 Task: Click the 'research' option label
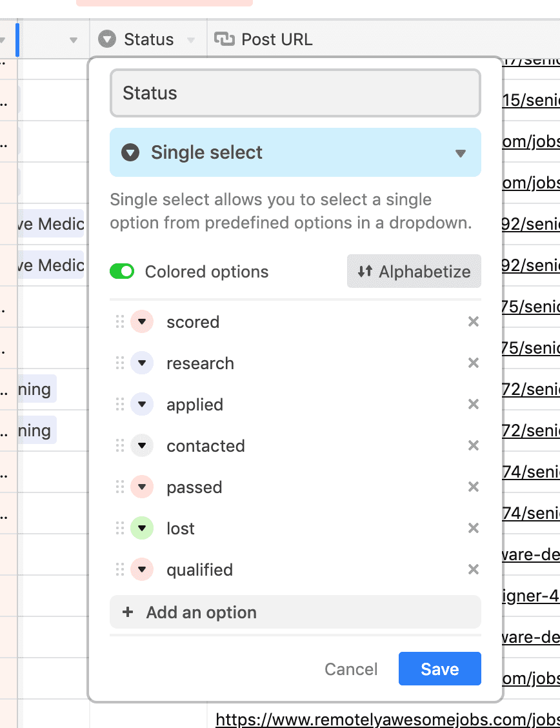coord(200,363)
